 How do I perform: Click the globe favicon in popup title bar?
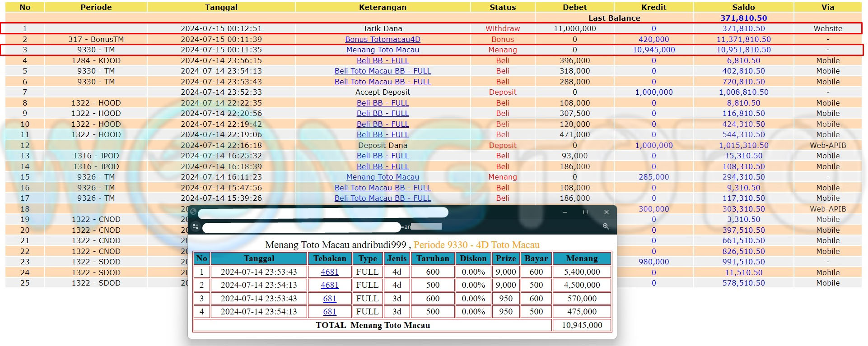(193, 212)
